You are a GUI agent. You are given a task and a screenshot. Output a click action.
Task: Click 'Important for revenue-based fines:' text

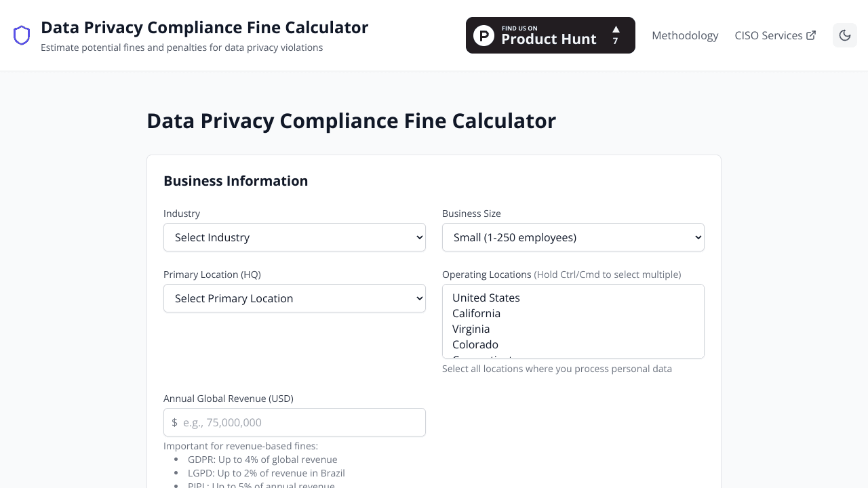pos(241,446)
